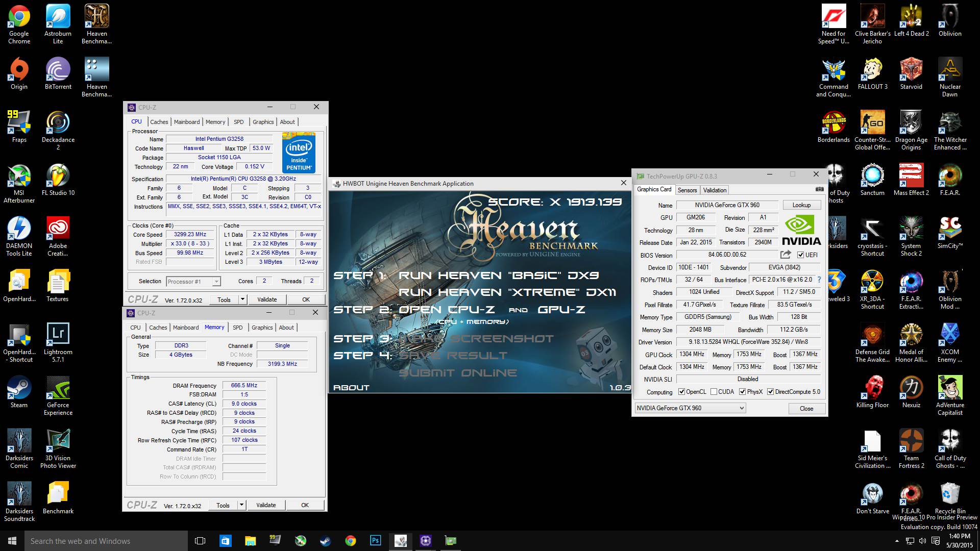This screenshot has width=980, height=551.
Task: Expand the Tools dropdown arrow in CPU-Z CPU window
Action: pyautogui.click(x=243, y=299)
